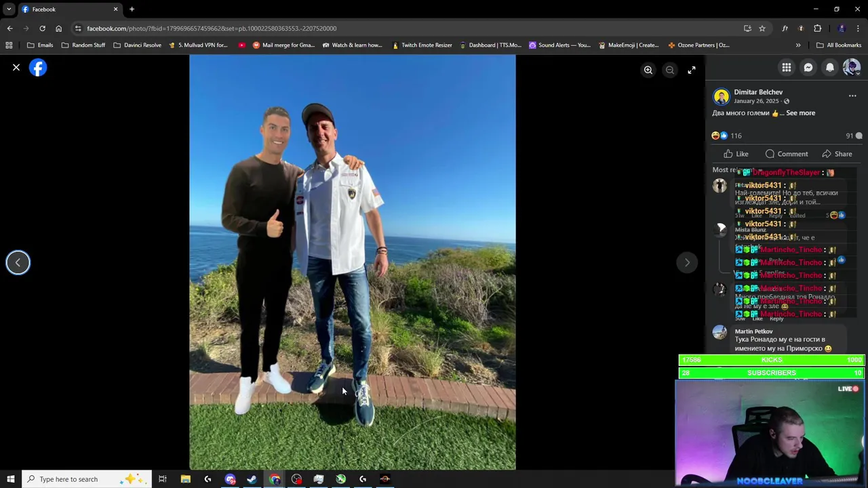Close the Facebook tab
The width and height of the screenshot is (868, 488).
pos(115,9)
